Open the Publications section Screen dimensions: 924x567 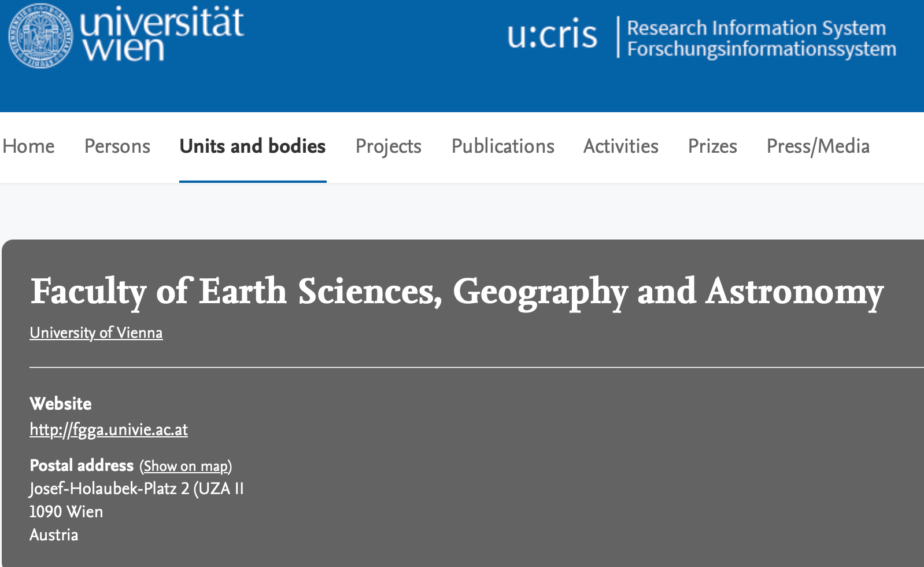point(503,146)
